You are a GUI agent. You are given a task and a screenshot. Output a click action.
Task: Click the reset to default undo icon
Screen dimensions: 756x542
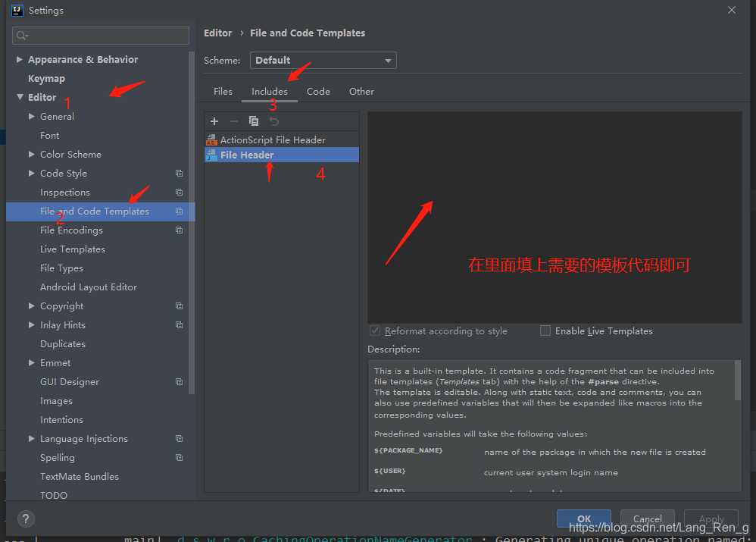click(x=274, y=121)
